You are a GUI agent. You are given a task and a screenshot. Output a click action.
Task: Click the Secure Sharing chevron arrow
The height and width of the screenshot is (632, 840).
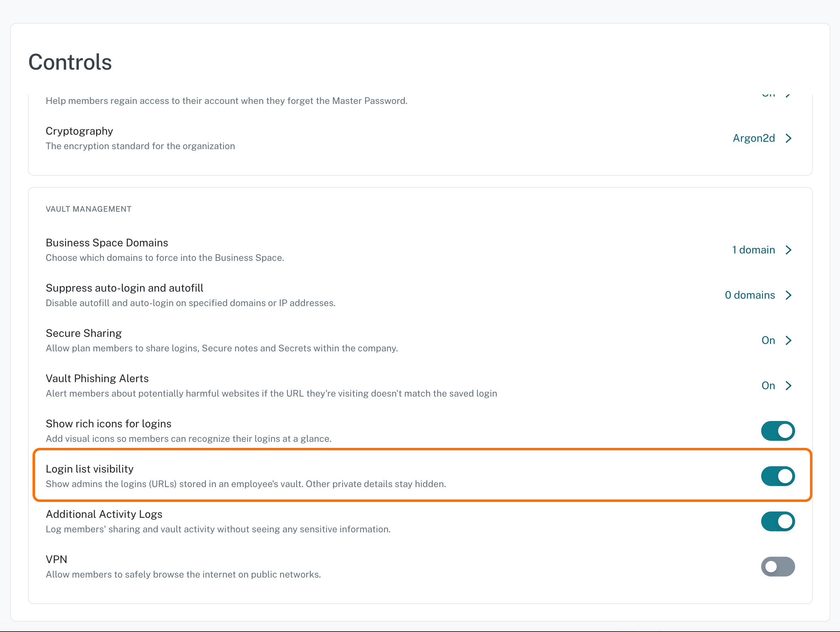click(788, 340)
